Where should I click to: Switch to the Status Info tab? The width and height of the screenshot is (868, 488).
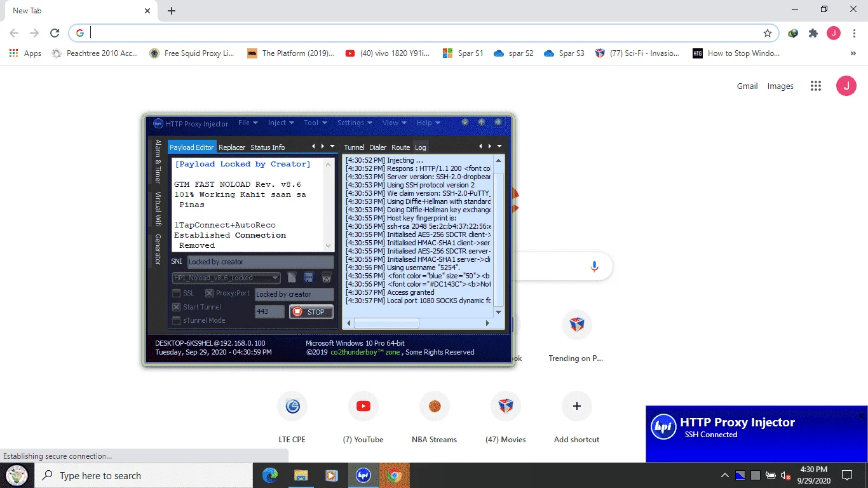click(x=268, y=147)
